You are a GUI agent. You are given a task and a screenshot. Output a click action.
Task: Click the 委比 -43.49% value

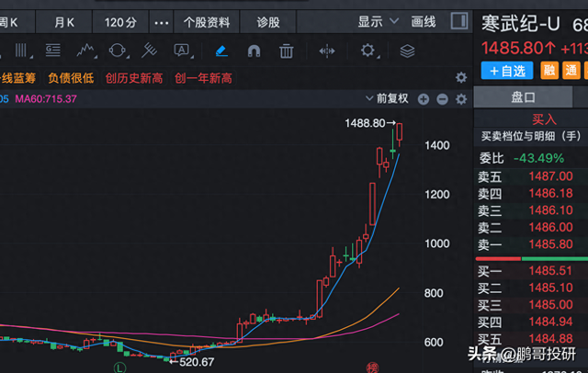pos(538,158)
